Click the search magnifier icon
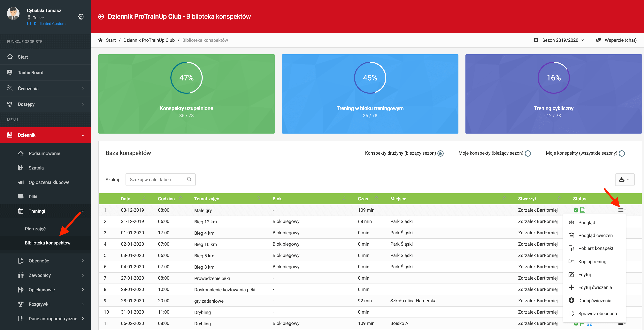 point(189,179)
